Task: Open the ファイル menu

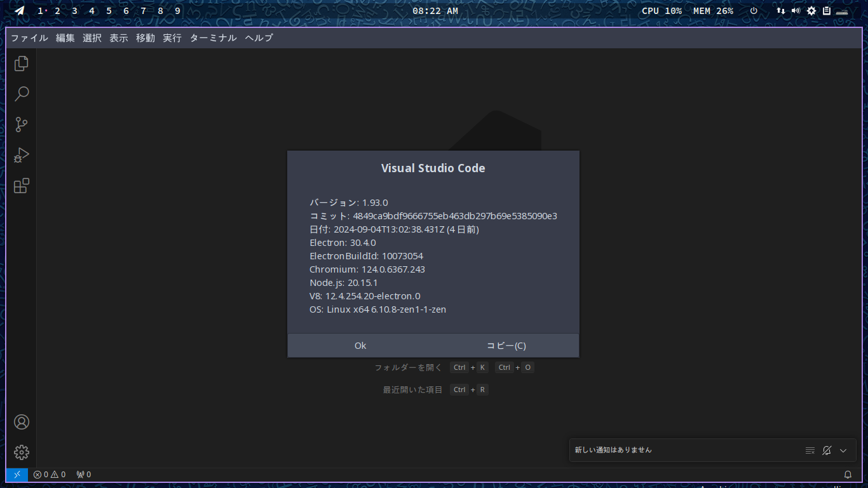Action: tap(29, 38)
